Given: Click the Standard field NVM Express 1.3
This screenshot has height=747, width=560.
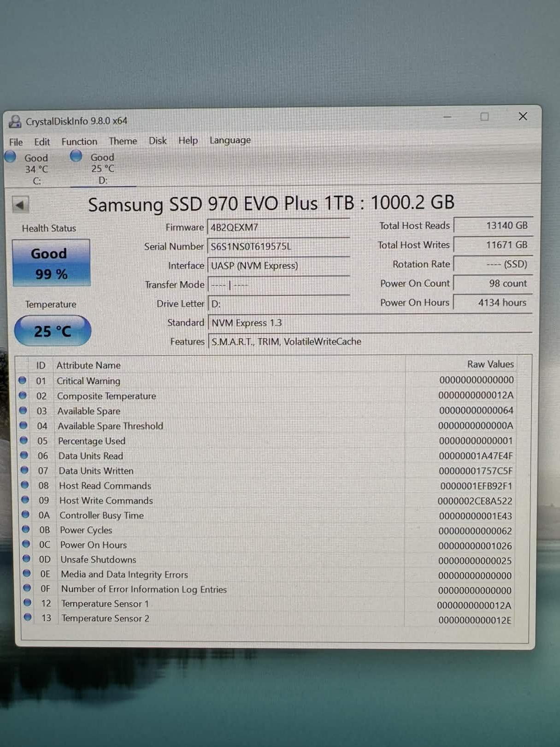Looking at the screenshot, I should click(x=370, y=323).
